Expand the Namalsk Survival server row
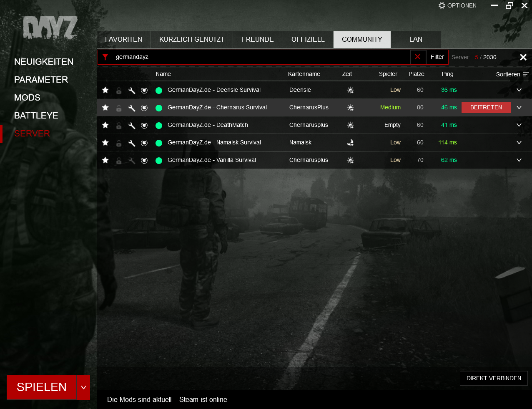The height and width of the screenshot is (409, 532). click(x=519, y=143)
